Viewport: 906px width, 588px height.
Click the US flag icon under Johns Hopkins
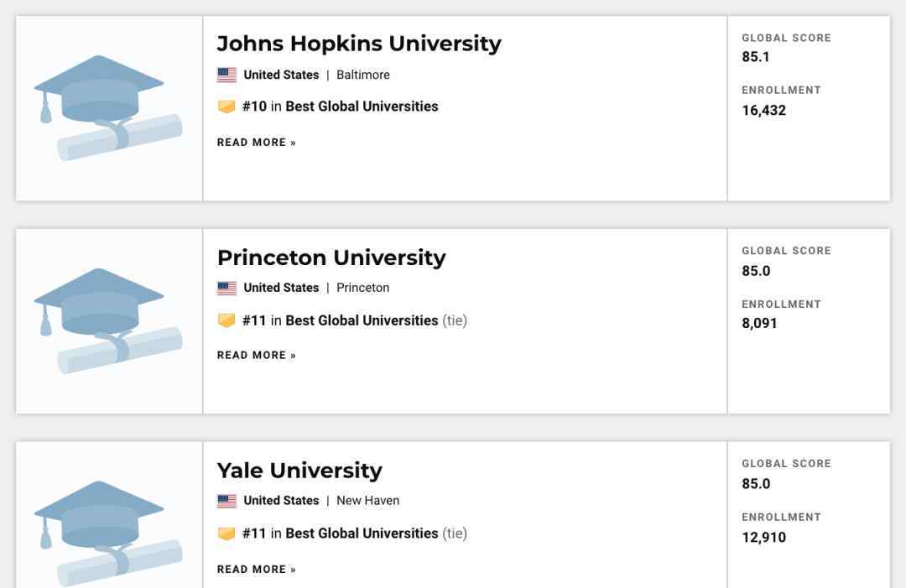[226, 75]
